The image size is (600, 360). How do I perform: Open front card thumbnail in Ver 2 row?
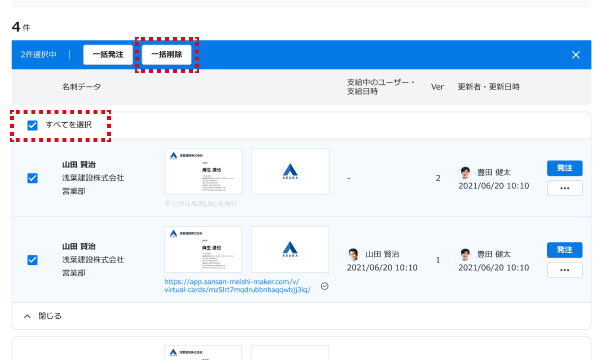click(x=203, y=171)
